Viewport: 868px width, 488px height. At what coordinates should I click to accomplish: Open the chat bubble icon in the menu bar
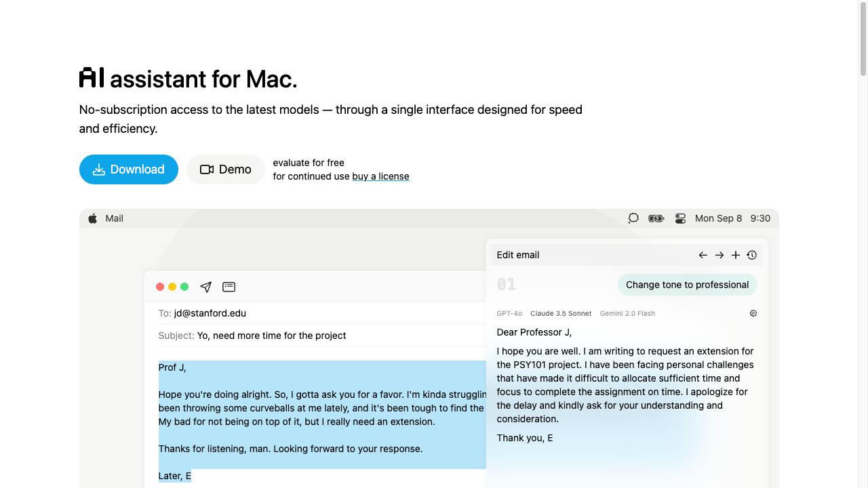(633, 218)
